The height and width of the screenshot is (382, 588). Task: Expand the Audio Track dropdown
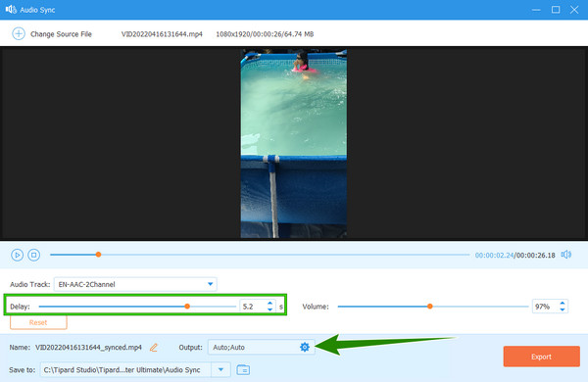[211, 284]
